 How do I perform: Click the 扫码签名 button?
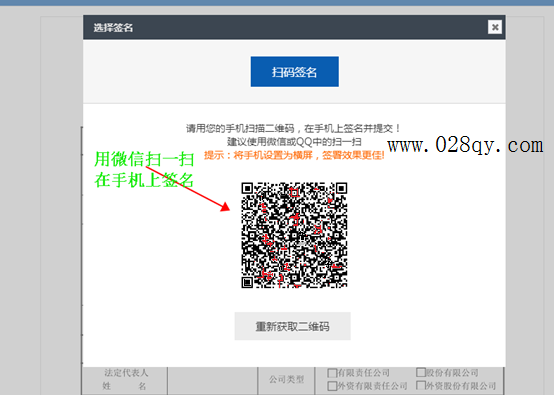[x=295, y=72]
